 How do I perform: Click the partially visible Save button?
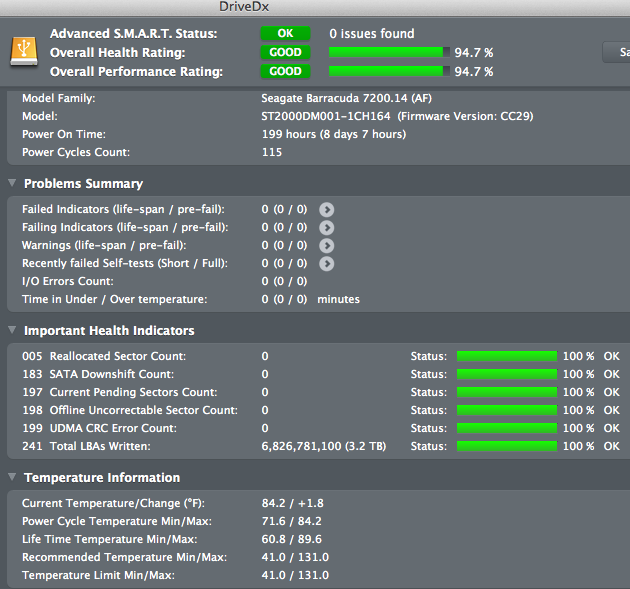point(616,52)
